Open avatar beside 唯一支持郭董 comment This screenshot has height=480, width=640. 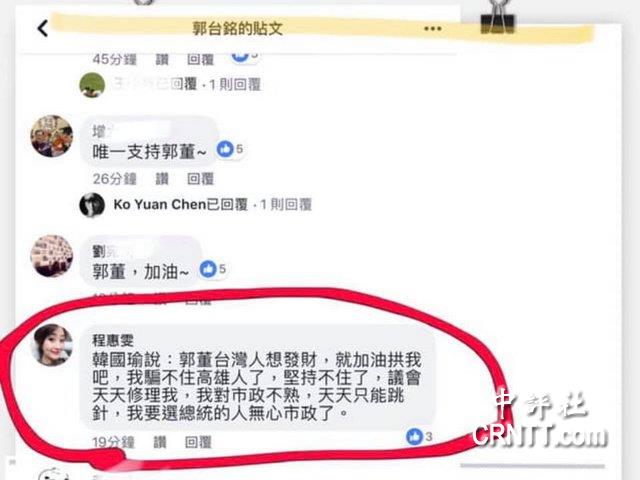point(52,136)
